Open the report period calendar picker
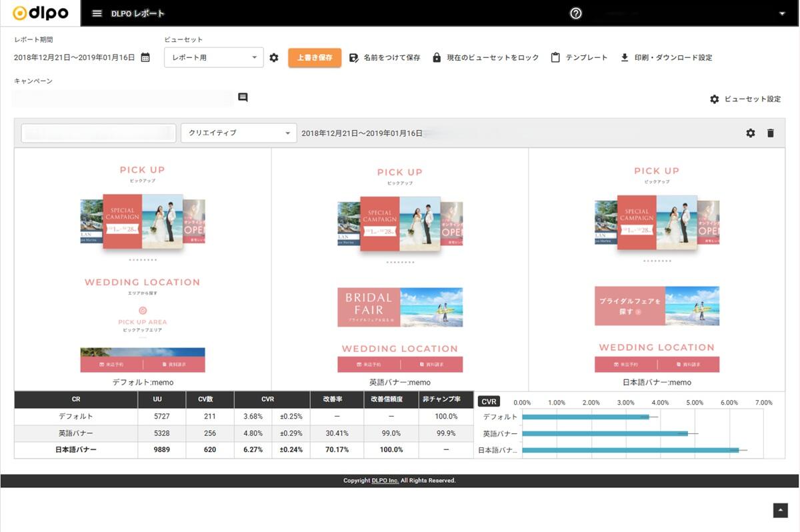800x532 pixels. tap(145, 57)
